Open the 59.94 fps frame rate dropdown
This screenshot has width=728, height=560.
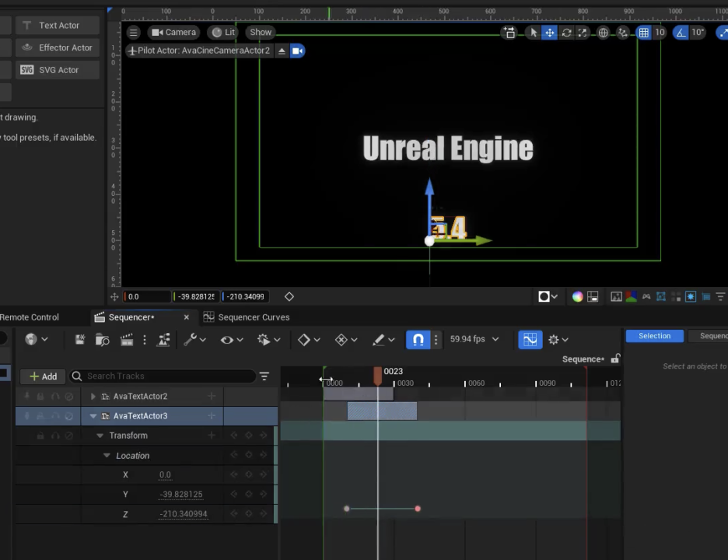(474, 339)
